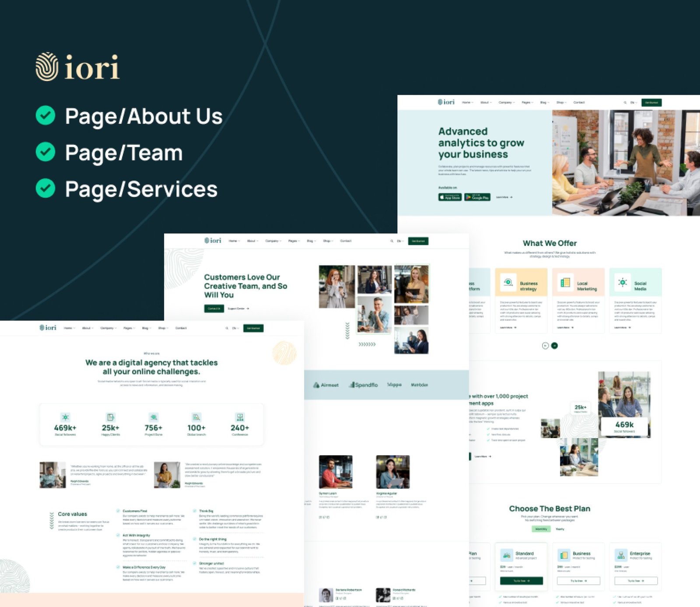Open Blog menu on Services page navbar
This screenshot has width=700, height=607.
[545, 102]
